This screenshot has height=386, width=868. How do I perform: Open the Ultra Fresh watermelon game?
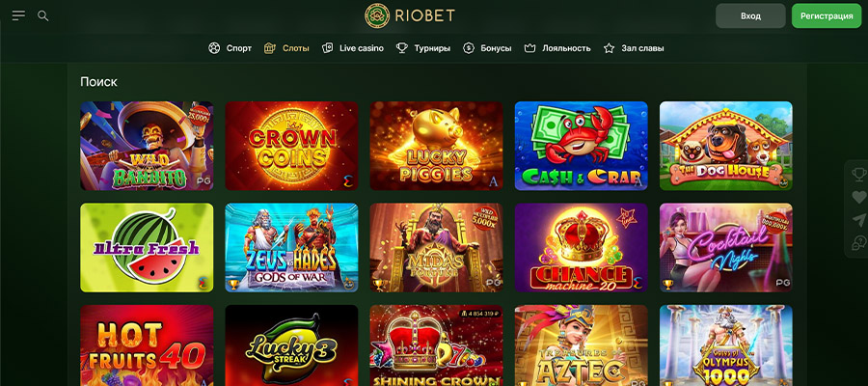147,248
